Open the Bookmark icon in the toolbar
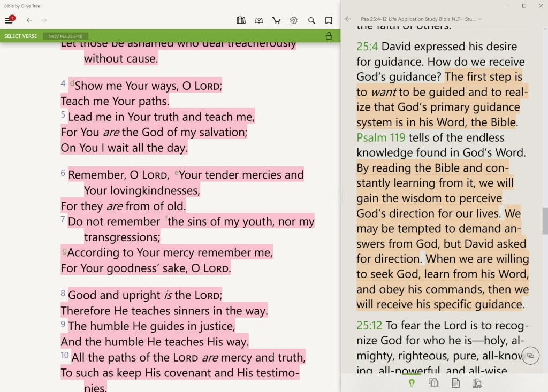The width and height of the screenshot is (548, 392). [x=329, y=20]
